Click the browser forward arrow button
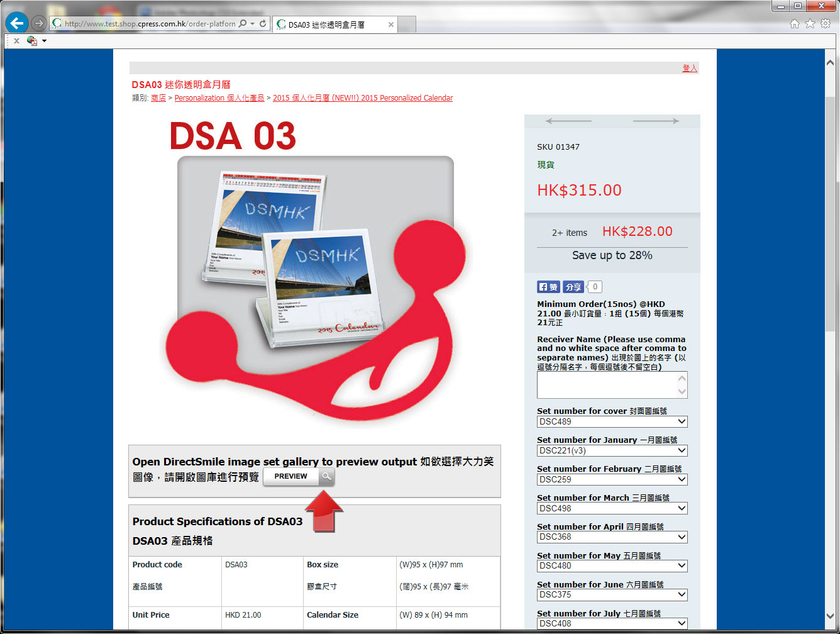This screenshot has width=840, height=634. tap(39, 24)
